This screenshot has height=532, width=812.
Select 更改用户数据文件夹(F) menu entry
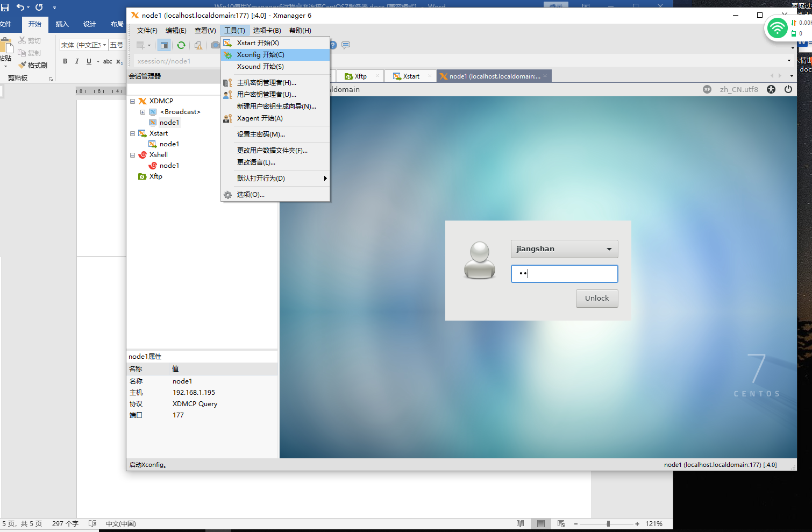click(x=275, y=151)
